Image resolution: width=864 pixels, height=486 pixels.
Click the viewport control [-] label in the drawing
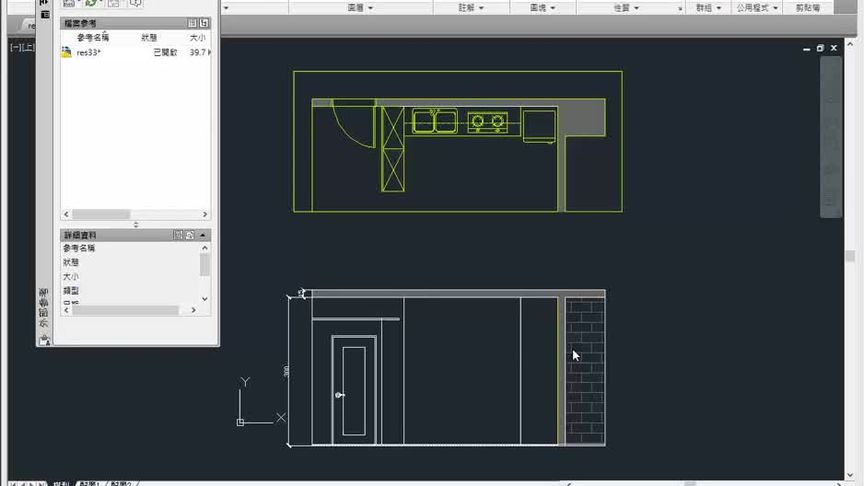15,48
